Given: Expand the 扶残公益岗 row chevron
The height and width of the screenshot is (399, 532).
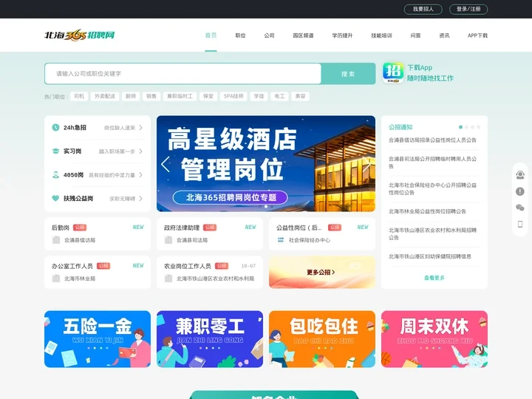Looking at the screenshot, I should click(140, 199).
